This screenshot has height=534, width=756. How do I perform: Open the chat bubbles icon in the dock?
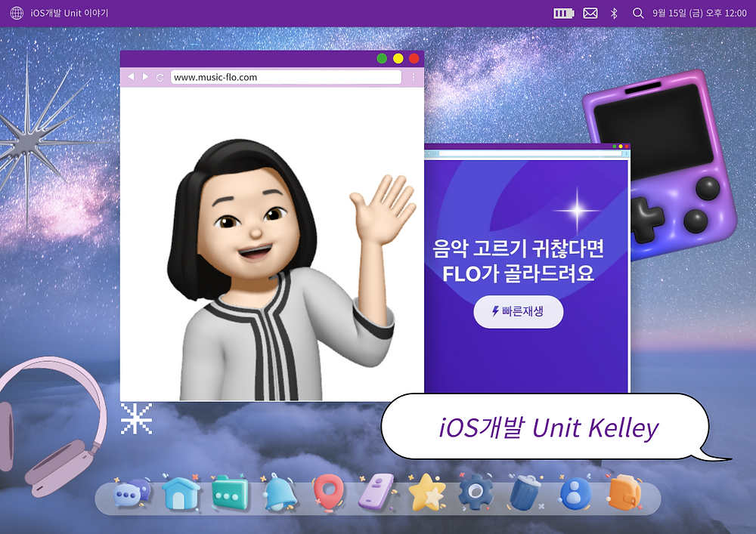(132, 493)
